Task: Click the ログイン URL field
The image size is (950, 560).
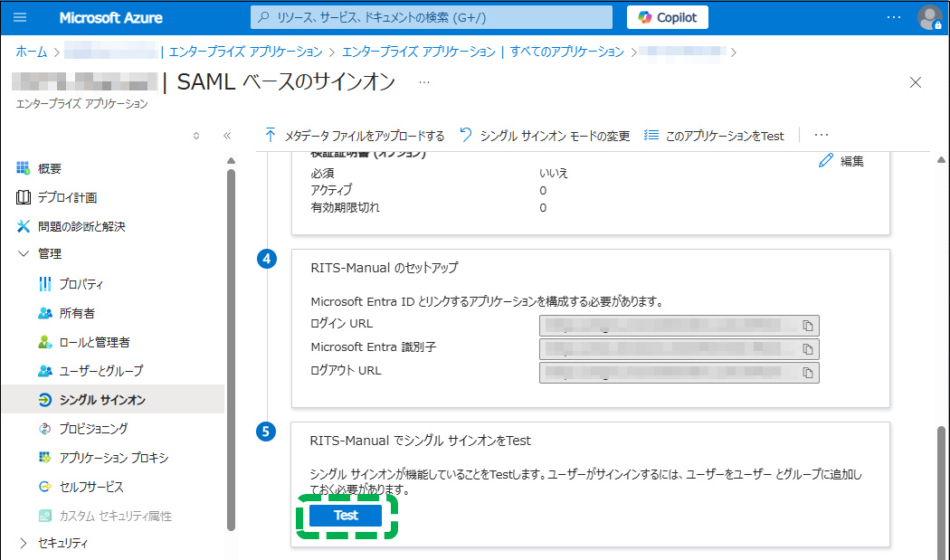Action: pos(679,326)
